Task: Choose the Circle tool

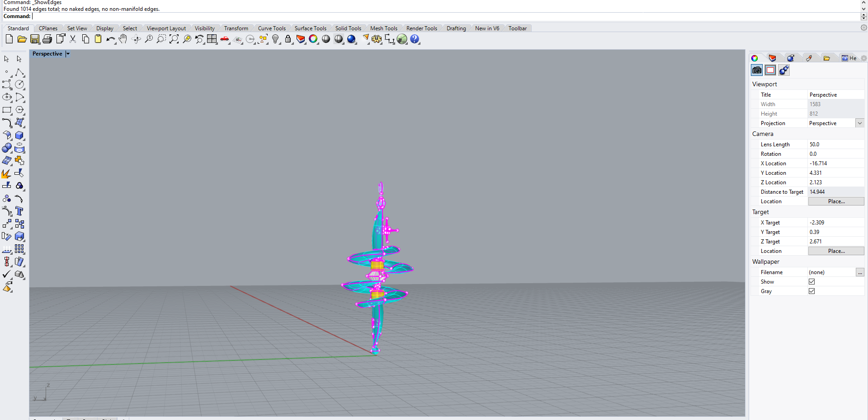Action: click(x=19, y=85)
